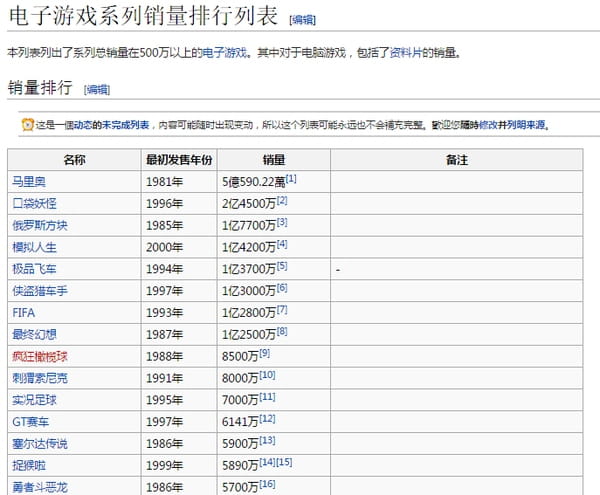Viewport: 600px width, 495px height.
Task: Open the 捉猴啦 series link
Action: click(x=29, y=465)
